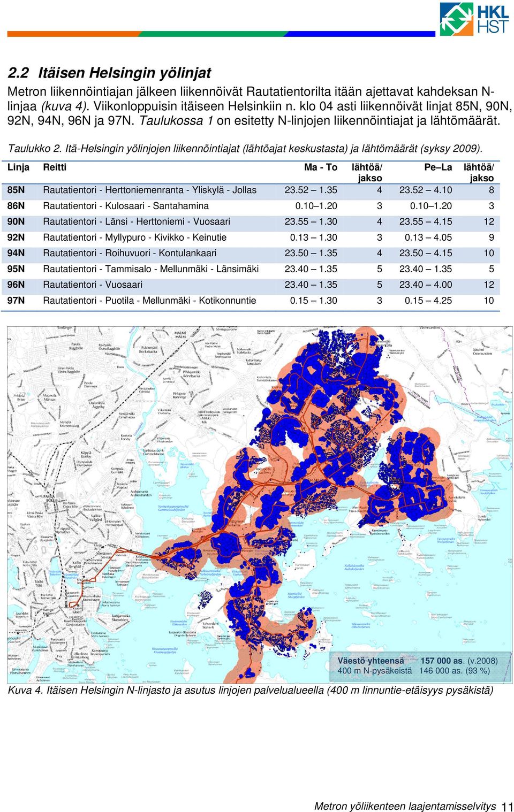The height and width of the screenshot is (812, 514).
Task: Click the table caption starting "Taulukko 2."
Action: [246, 148]
